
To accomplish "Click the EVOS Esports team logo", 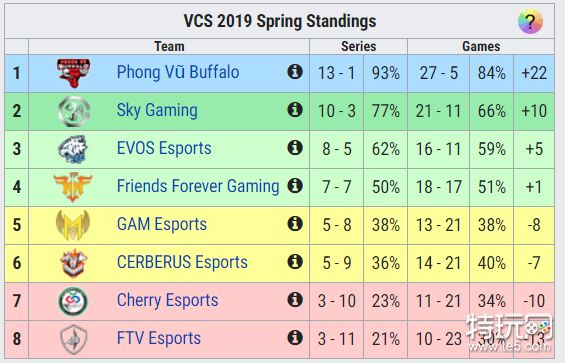I will click(x=73, y=149).
